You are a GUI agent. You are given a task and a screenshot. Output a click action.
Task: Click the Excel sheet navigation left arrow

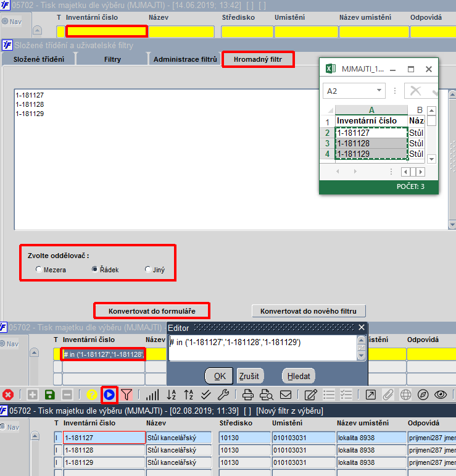coord(338,172)
